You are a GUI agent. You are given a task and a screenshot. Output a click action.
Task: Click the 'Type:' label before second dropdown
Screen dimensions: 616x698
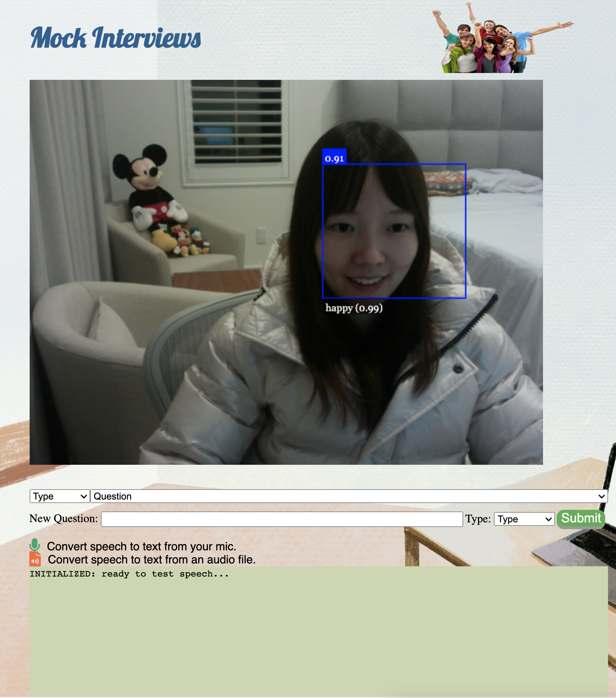pyautogui.click(x=478, y=519)
